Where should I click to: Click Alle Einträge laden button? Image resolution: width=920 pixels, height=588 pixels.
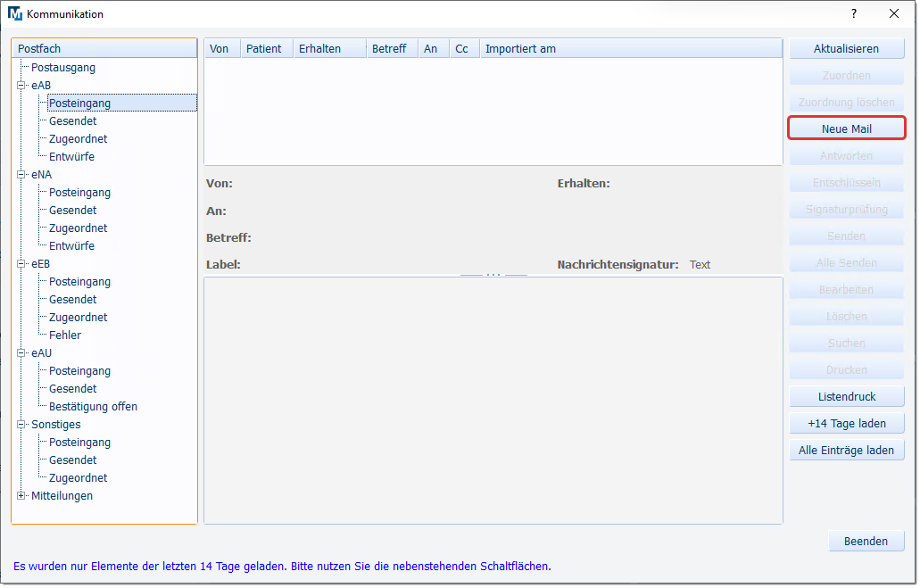(847, 450)
